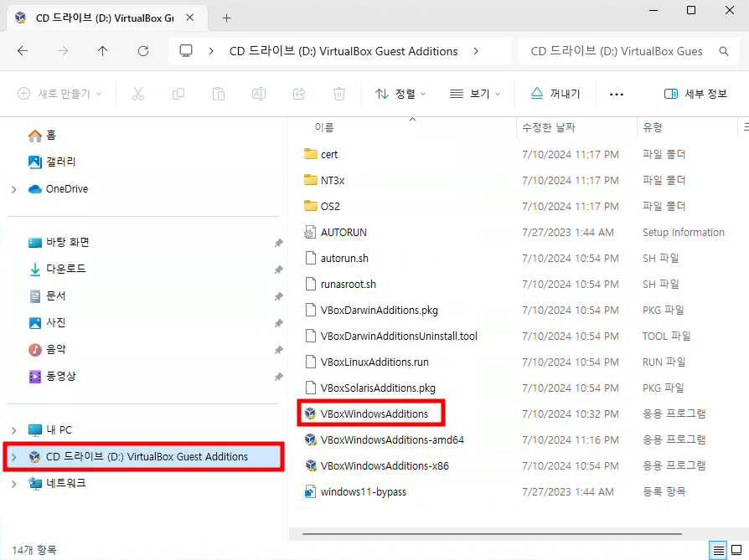Open the 보기 view dropdown
749x560 pixels.
pos(475,94)
